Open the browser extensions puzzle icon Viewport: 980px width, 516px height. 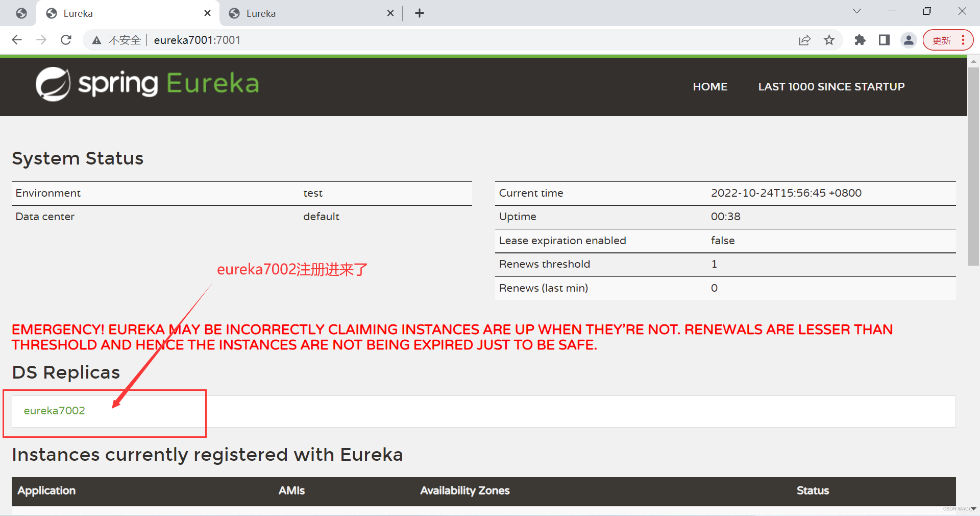click(860, 40)
